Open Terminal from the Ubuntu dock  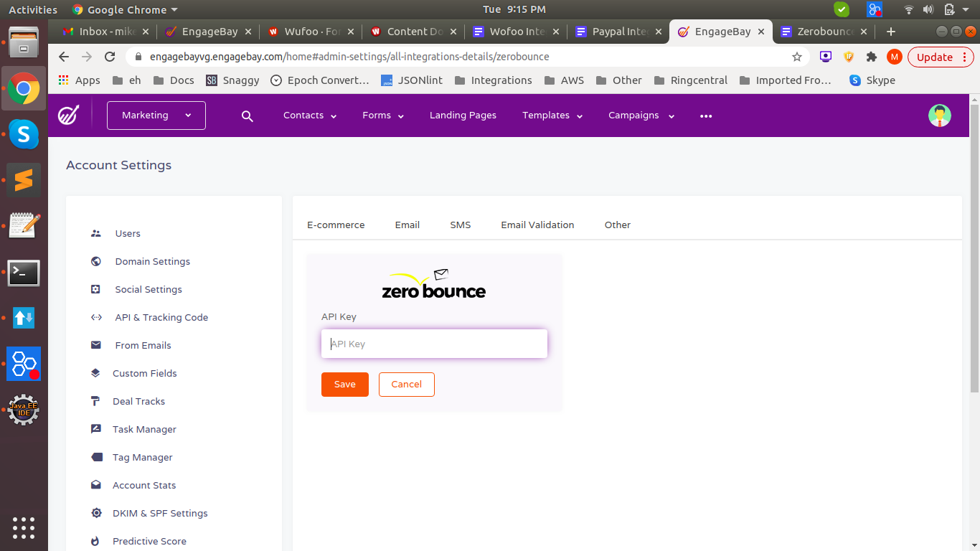[x=24, y=273]
